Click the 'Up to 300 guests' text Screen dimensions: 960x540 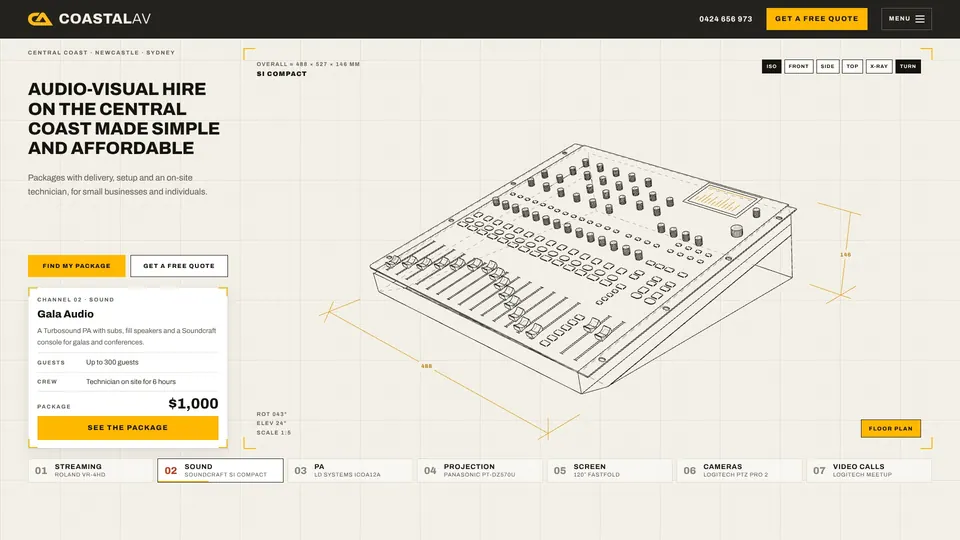coord(112,362)
